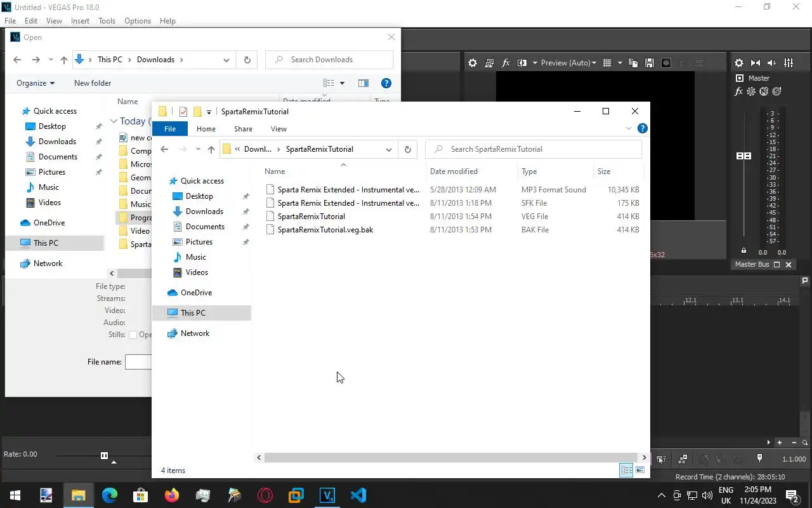The image size is (812, 508).
Task: Sort by Type column in SpartaRemixTutorial window
Action: [554, 171]
